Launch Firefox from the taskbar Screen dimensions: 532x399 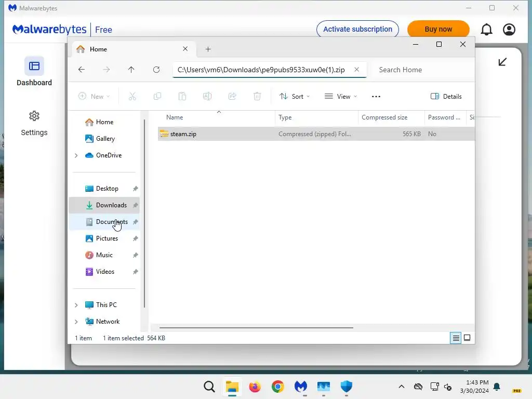[x=255, y=387]
